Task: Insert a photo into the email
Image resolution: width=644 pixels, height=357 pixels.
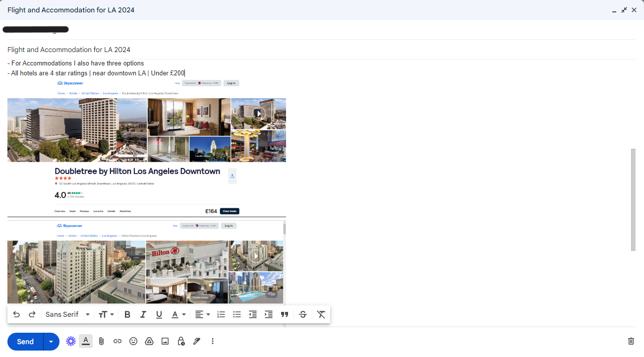Action: coord(165,341)
